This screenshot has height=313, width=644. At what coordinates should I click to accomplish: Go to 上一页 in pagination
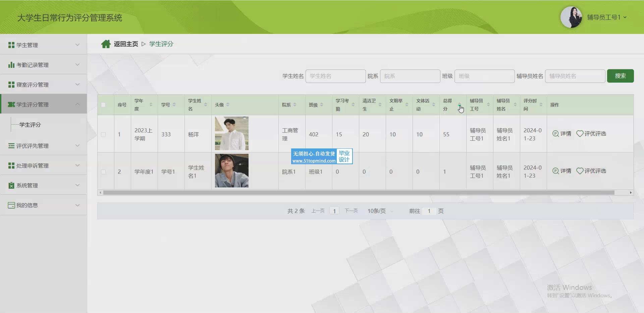[x=318, y=211]
